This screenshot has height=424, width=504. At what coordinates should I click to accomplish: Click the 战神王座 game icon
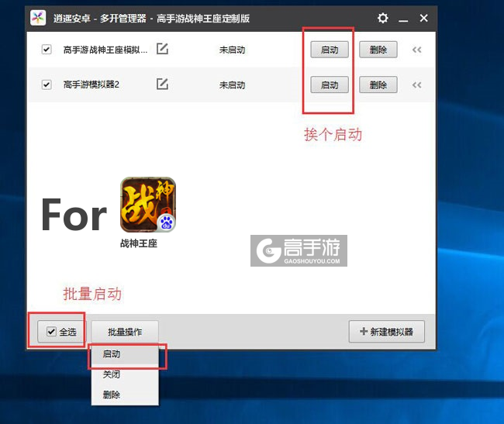click(x=148, y=205)
